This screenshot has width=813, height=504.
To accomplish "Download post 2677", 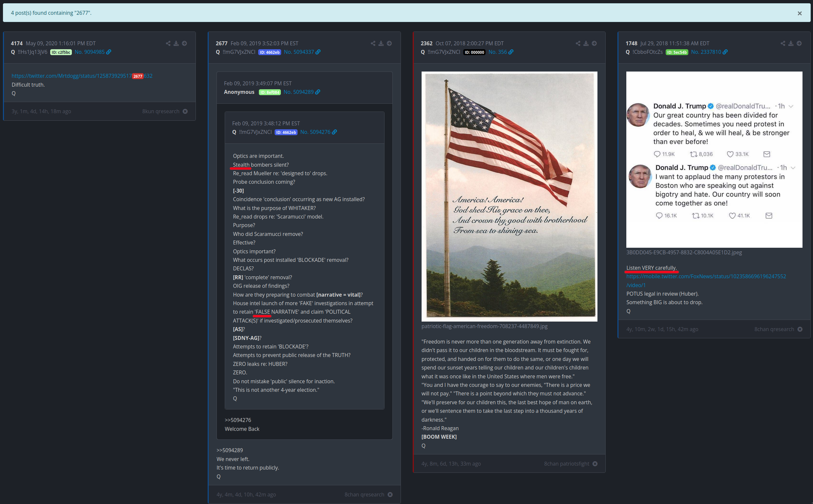I will (x=381, y=43).
